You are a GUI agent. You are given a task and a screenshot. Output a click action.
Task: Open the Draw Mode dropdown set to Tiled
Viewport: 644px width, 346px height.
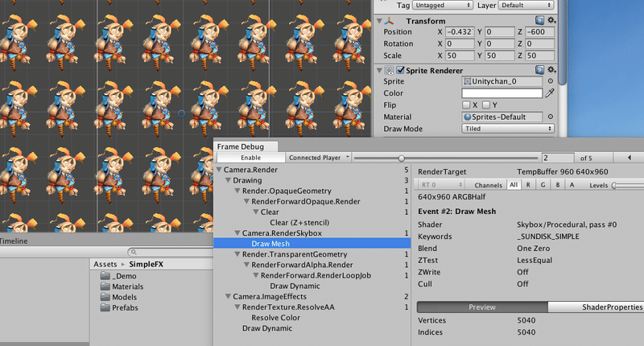pyautogui.click(x=508, y=129)
